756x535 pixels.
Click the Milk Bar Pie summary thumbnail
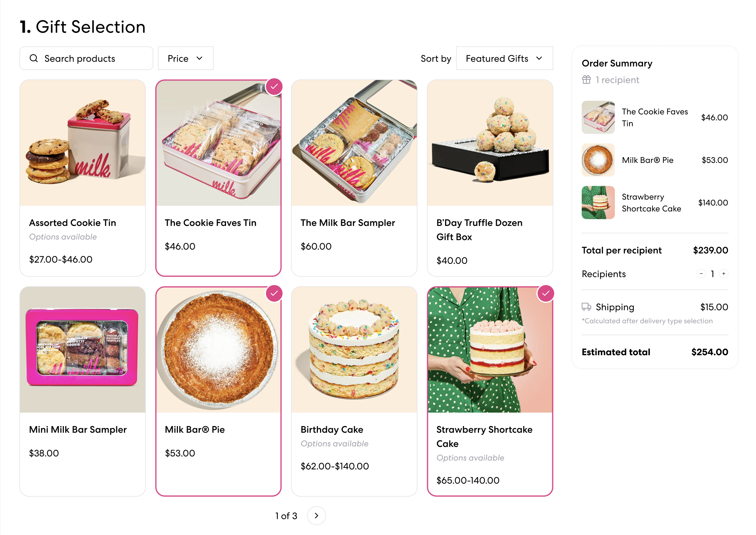(599, 160)
